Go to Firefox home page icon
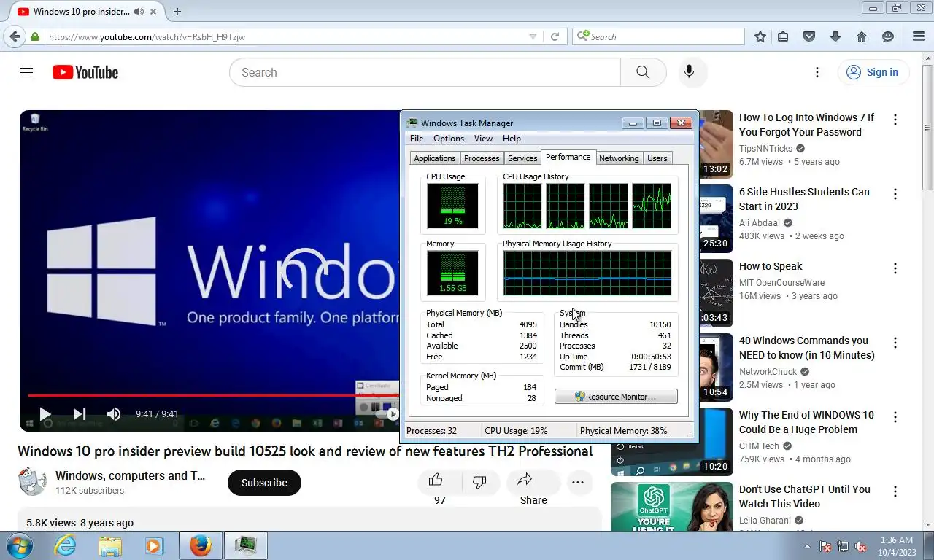The image size is (934, 560). pyautogui.click(x=862, y=36)
